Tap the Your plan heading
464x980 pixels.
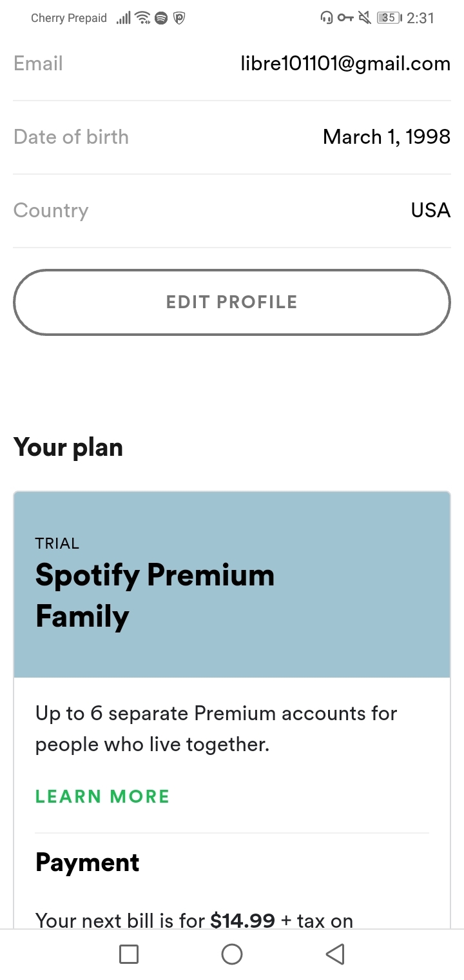coord(68,447)
